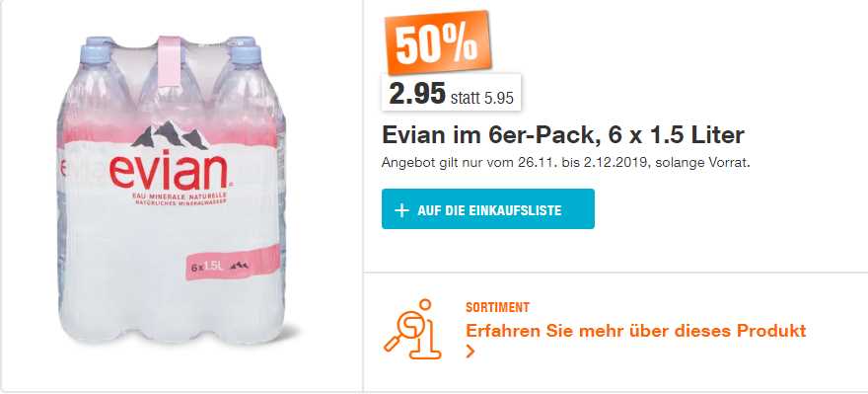The width and height of the screenshot is (868, 394).
Task: Click the plus icon on shopping list button
Action: (x=401, y=210)
